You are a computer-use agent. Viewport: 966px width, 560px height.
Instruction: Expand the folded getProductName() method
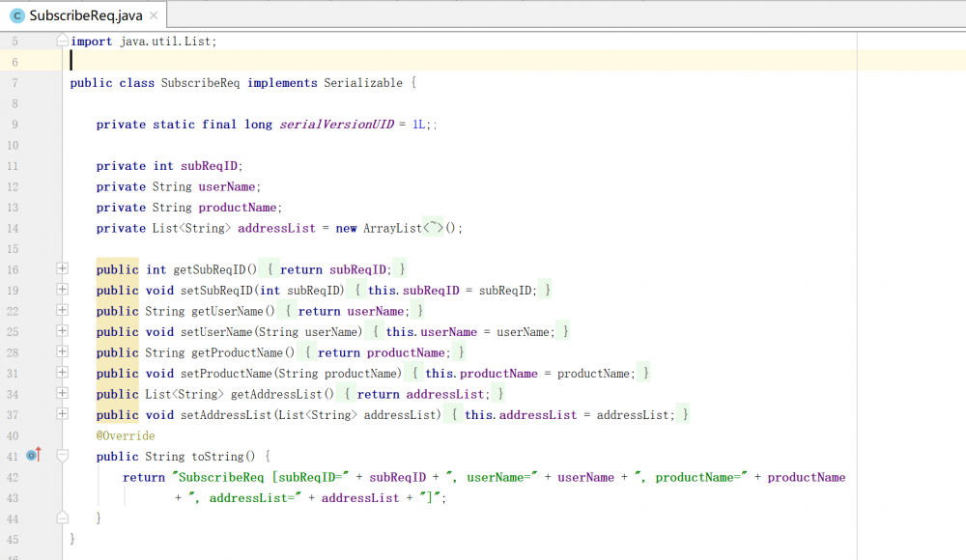click(x=62, y=351)
